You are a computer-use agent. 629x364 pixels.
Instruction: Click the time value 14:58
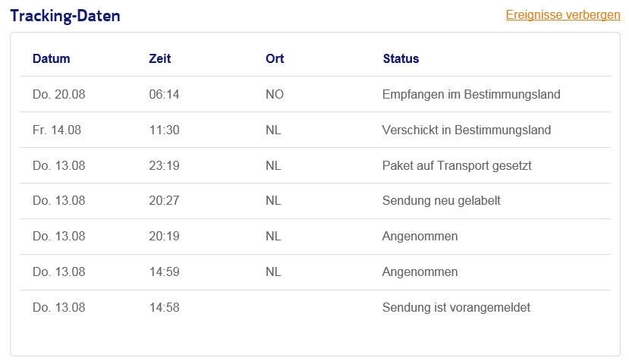(x=164, y=308)
